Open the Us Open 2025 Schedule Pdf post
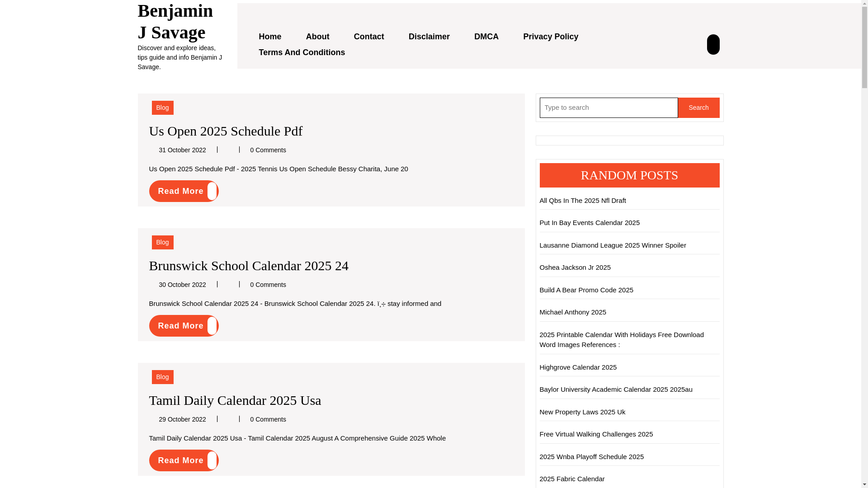This screenshot has height=488, width=868. pyautogui.click(x=226, y=131)
